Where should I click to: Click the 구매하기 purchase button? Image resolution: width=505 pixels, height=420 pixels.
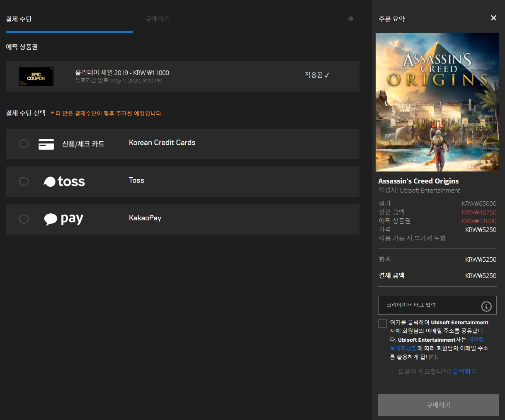point(439,405)
